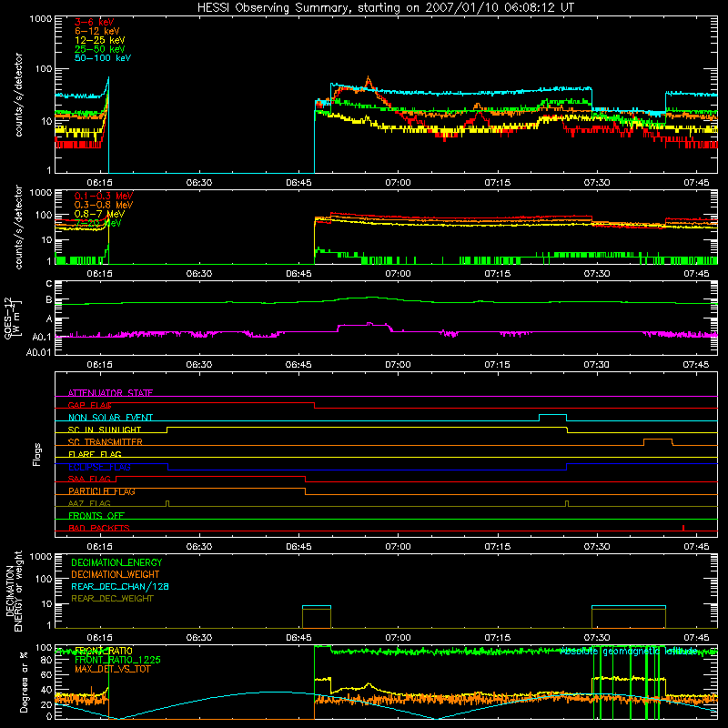The image size is (728, 728).
Task: Click the A0.1 tick label on GOES plot
Action: click(41, 337)
